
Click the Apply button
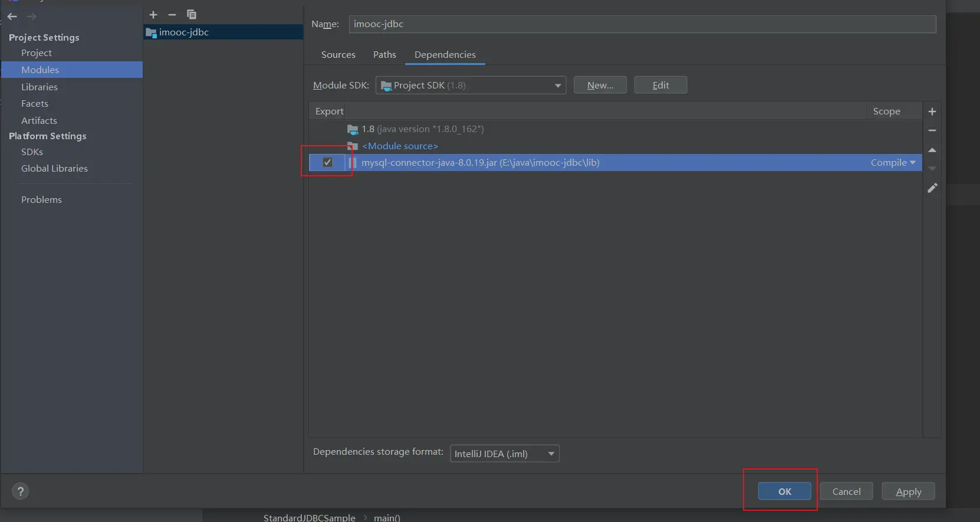908,491
